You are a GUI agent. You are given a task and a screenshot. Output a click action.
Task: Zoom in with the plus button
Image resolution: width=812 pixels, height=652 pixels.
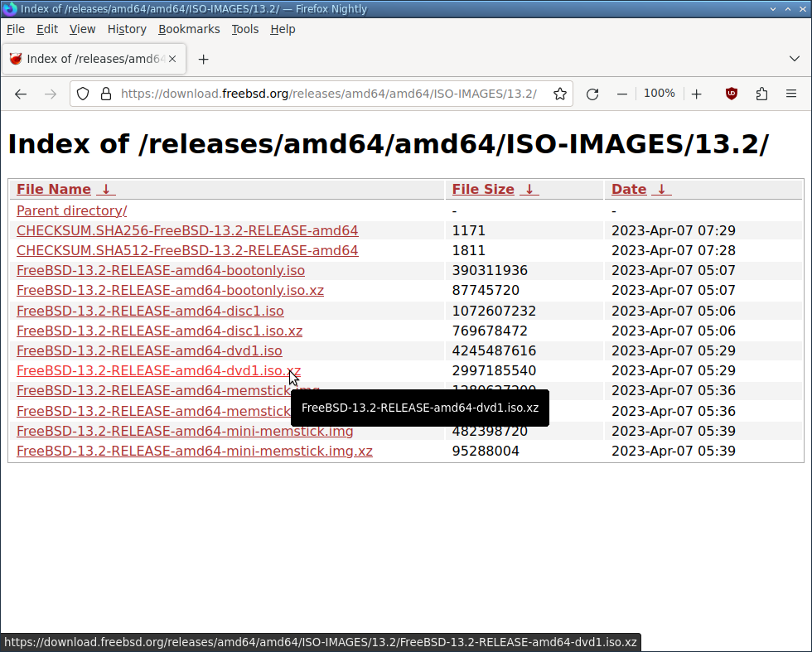coord(697,94)
